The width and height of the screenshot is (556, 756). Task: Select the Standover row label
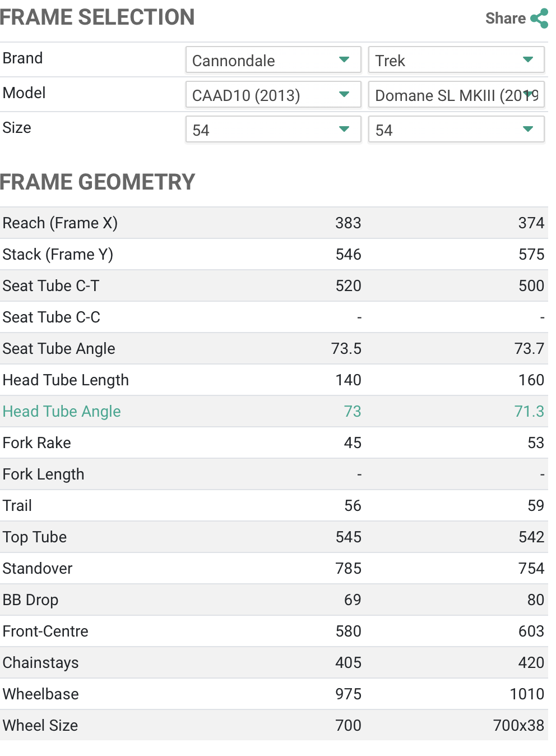pos(38,569)
